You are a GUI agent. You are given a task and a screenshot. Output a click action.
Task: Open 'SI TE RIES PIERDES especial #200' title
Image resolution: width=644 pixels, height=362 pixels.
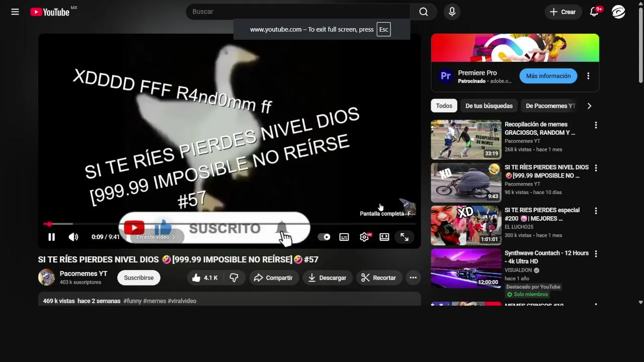pyautogui.click(x=542, y=214)
